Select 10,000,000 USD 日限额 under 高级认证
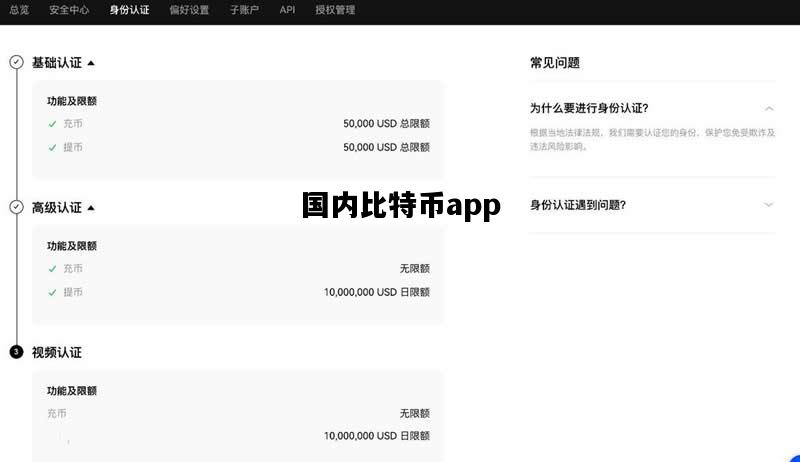Viewport: 800px width, 462px height. click(377, 292)
